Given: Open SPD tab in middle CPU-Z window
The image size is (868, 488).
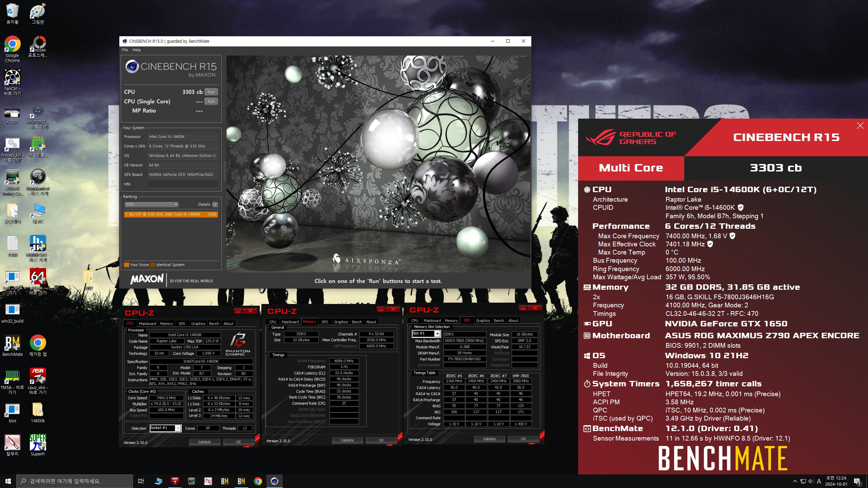Looking at the screenshot, I should pos(324,322).
